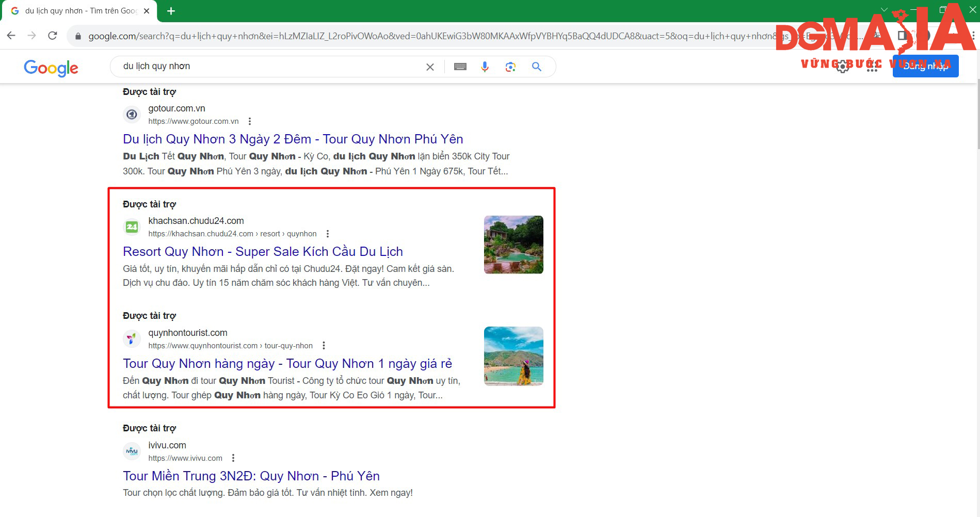Click the gotour.com.vn favicon

132,114
